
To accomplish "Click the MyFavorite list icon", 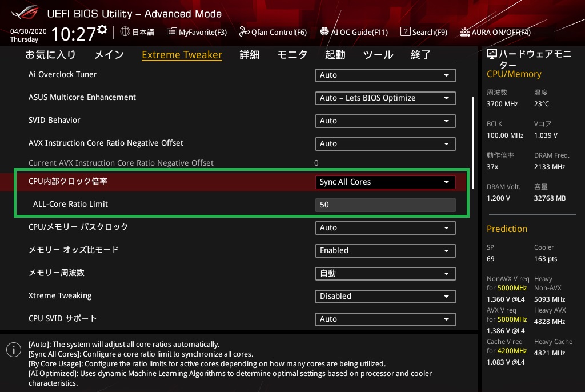I will [171, 32].
